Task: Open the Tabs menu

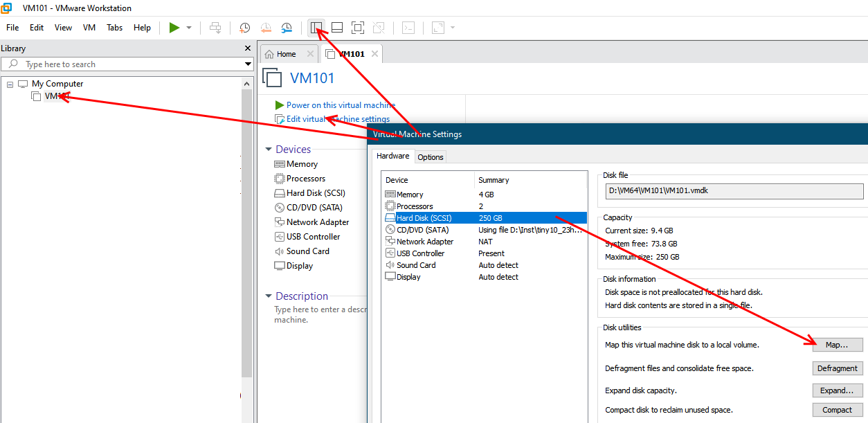Action: tap(115, 28)
